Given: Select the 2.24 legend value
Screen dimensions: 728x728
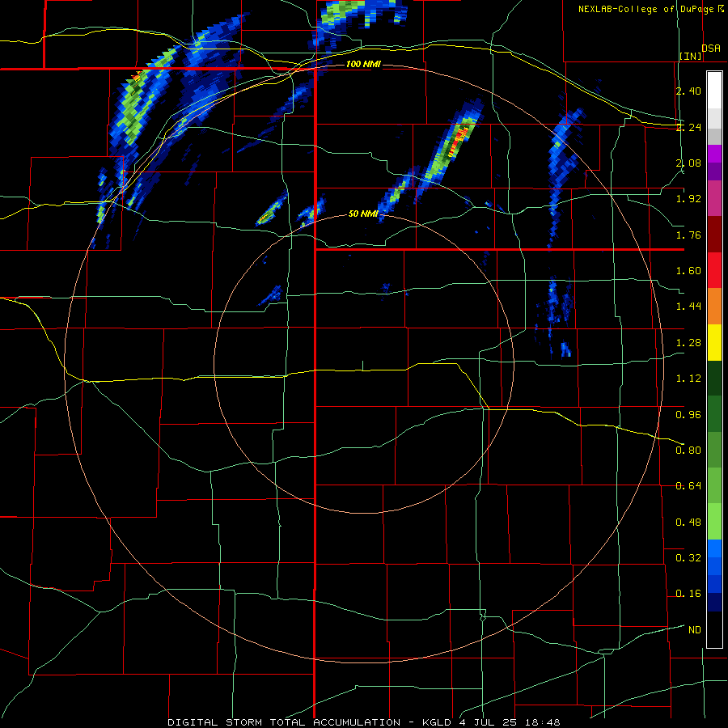Looking at the screenshot, I should pos(688,127).
